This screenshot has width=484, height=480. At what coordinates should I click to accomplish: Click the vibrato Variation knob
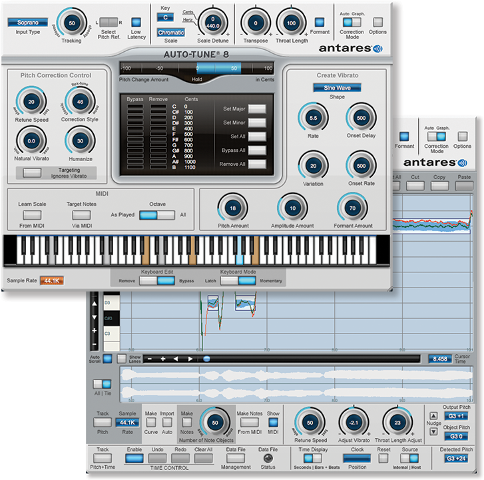tap(313, 166)
